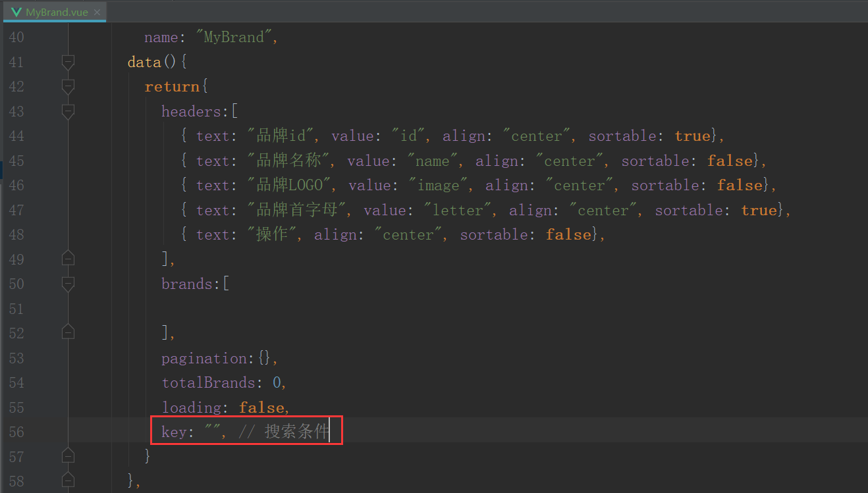Click line number 51 in the gutter
Viewport: 868px width, 493px height.
[x=16, y=309]
